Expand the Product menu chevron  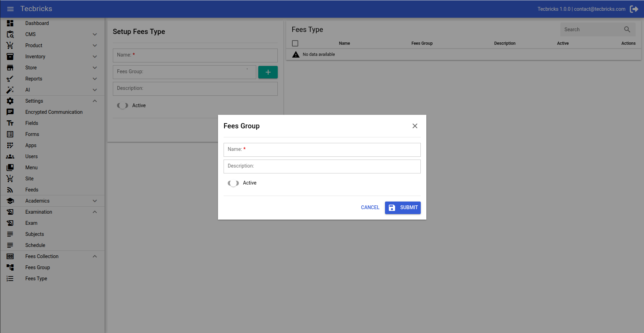pos(95,45)
